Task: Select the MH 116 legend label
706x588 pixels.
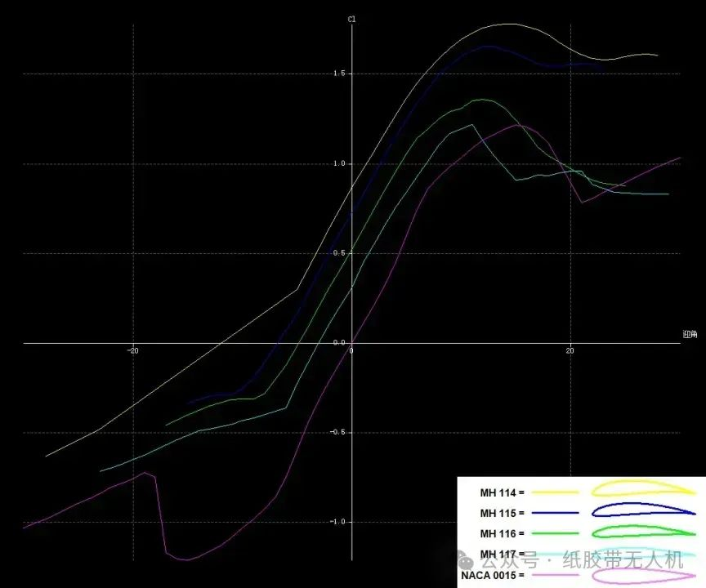Action: pyautogui.click(x=502, y=533)
